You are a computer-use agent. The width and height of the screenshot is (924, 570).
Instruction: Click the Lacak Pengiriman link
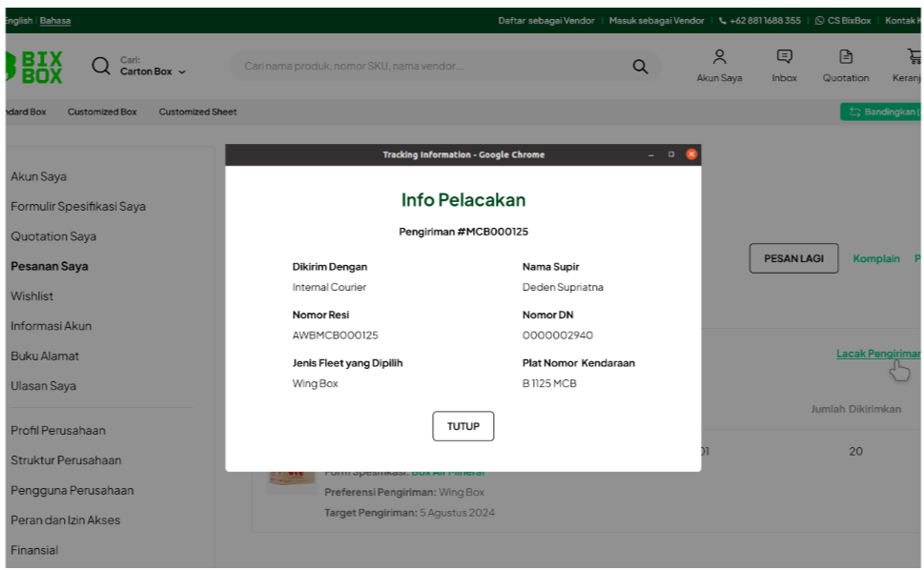tap(877, 354)
